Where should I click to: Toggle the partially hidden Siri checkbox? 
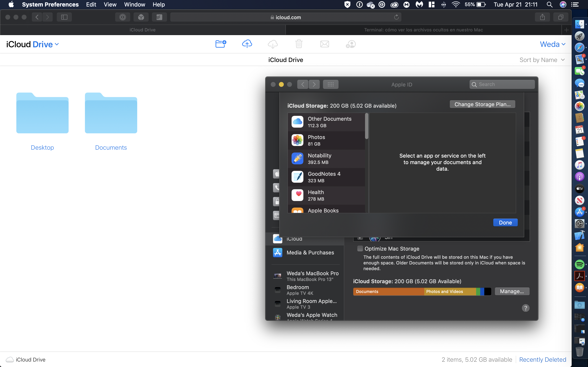[x=360, y=238]
